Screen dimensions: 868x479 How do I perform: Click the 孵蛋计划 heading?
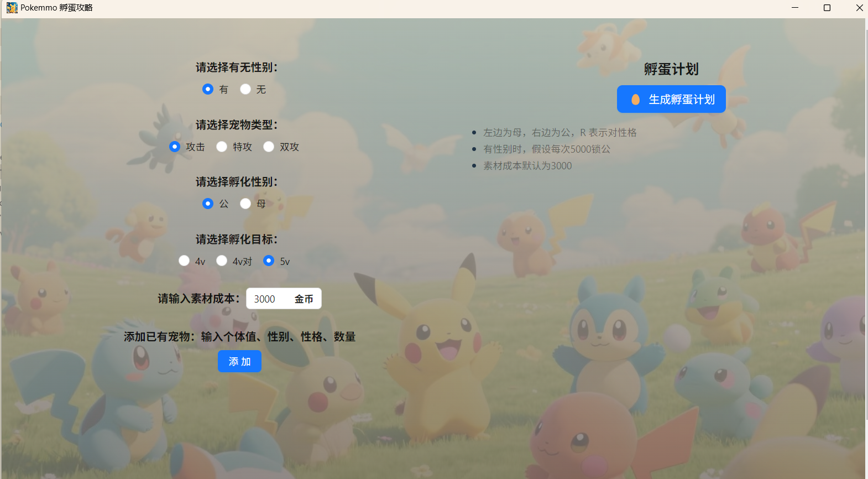pyautogui.click(x=671, y=69)
